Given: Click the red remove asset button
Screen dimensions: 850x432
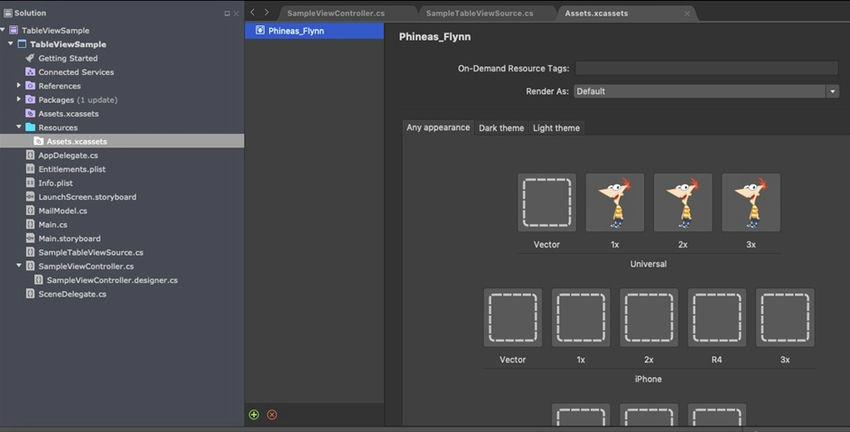Looking at the screenshot, I should 272,415.
